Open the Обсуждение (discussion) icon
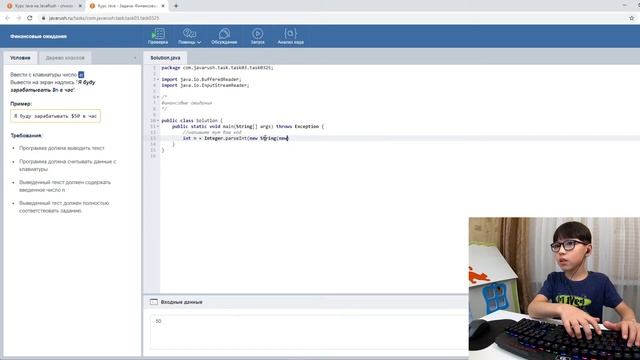This screenshot has width=640, height=360. (x=224, y=36)
